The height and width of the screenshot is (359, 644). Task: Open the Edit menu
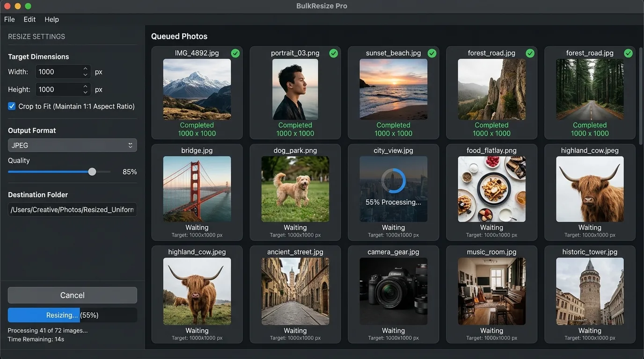tap(29, 19)
